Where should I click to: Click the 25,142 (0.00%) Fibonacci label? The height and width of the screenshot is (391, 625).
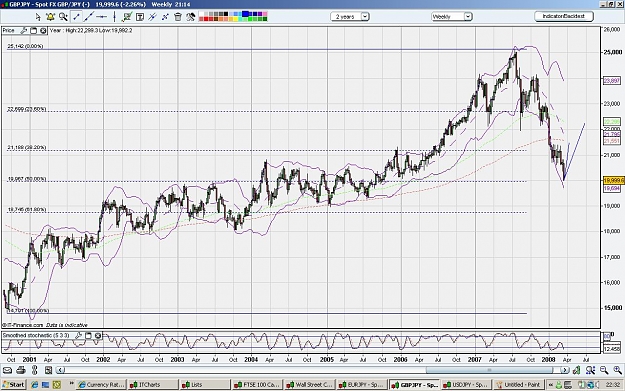coord(25,46)
